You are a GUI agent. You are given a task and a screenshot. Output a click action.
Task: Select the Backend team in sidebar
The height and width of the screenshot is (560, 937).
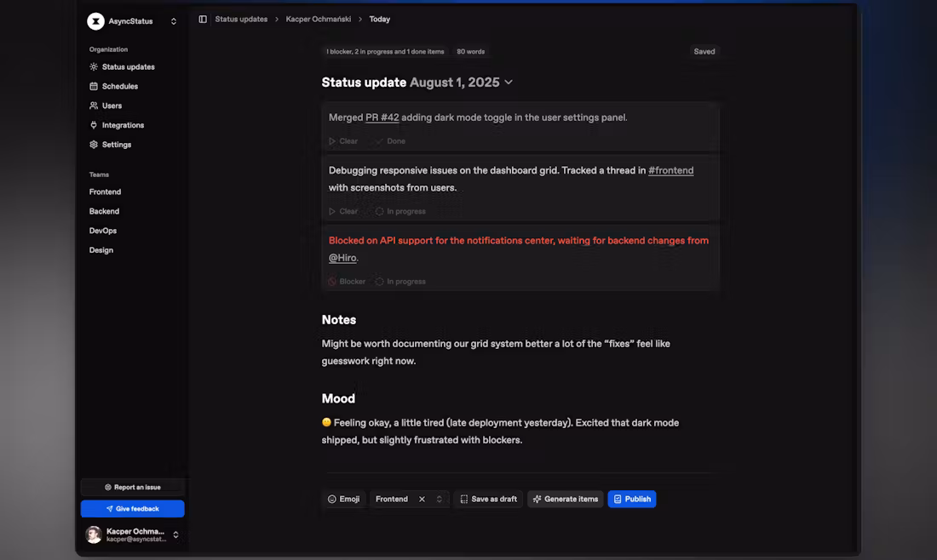coord(104,211)
